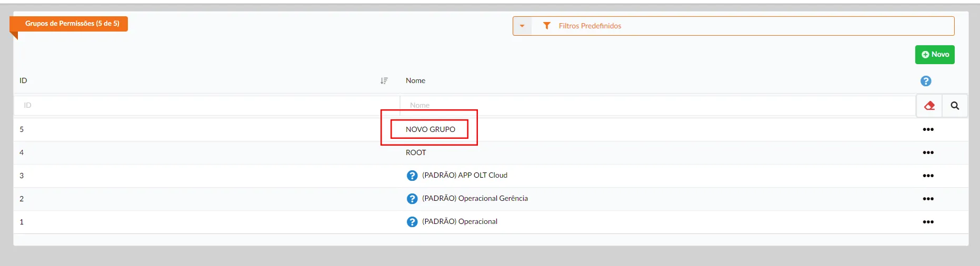Click the ID filter input field
This screenshot has width=980, height=266.
(x=205, y=106)
